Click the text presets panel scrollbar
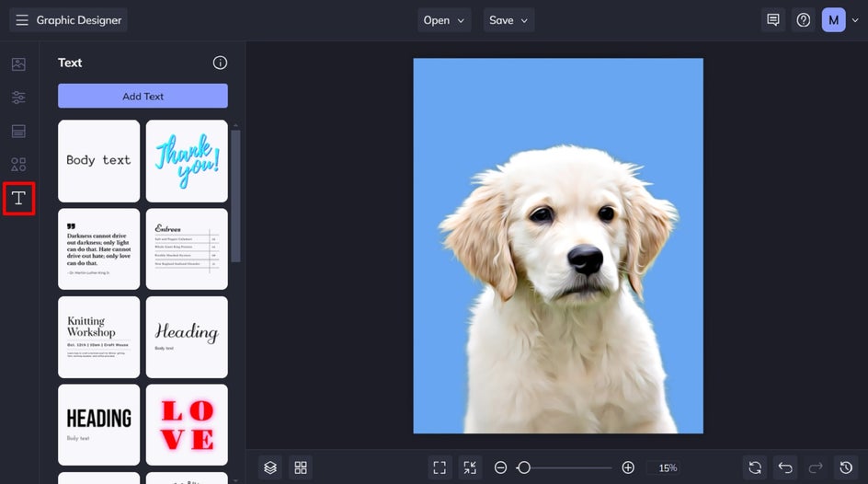The width and height of the screenshot is (868, 484). click(235, 196)
